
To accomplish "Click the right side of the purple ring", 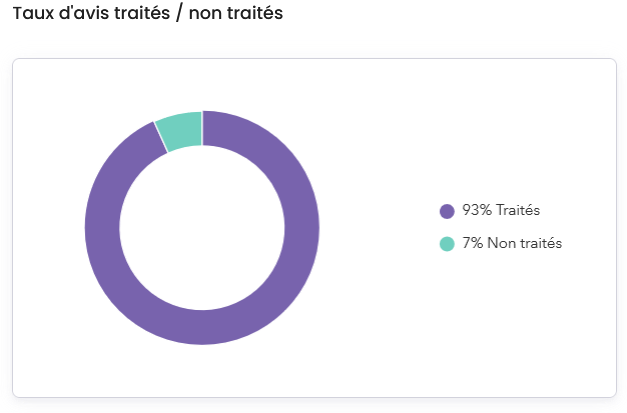I will 302,228.
